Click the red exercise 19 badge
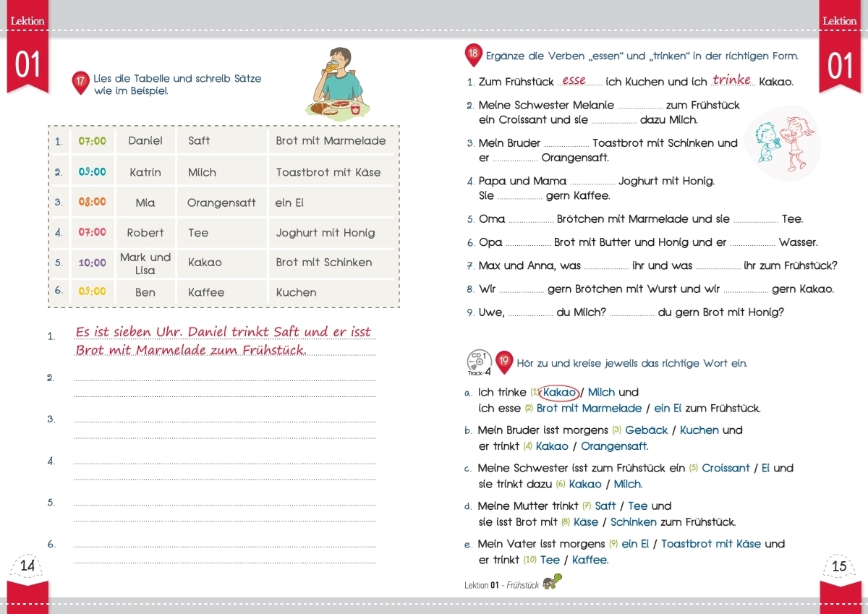 pos(505,362)
